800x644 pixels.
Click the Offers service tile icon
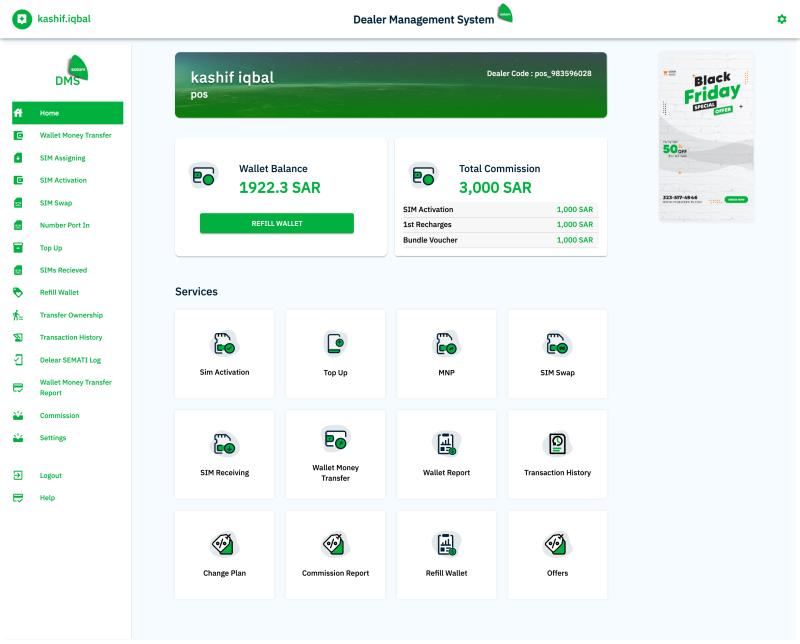[557, 544]
